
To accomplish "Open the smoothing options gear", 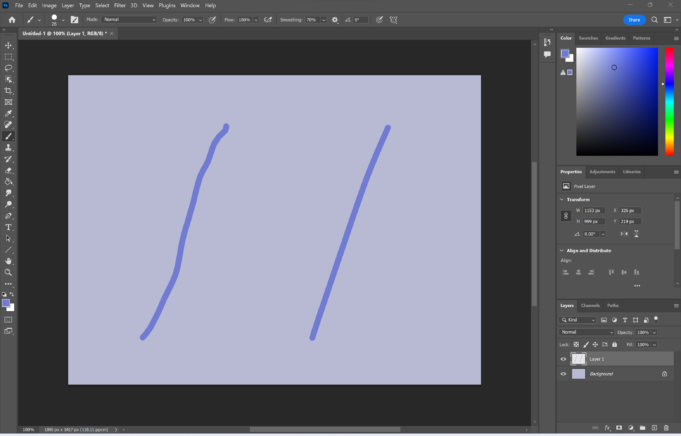I will pyautogui.click(x=335, y=20).
